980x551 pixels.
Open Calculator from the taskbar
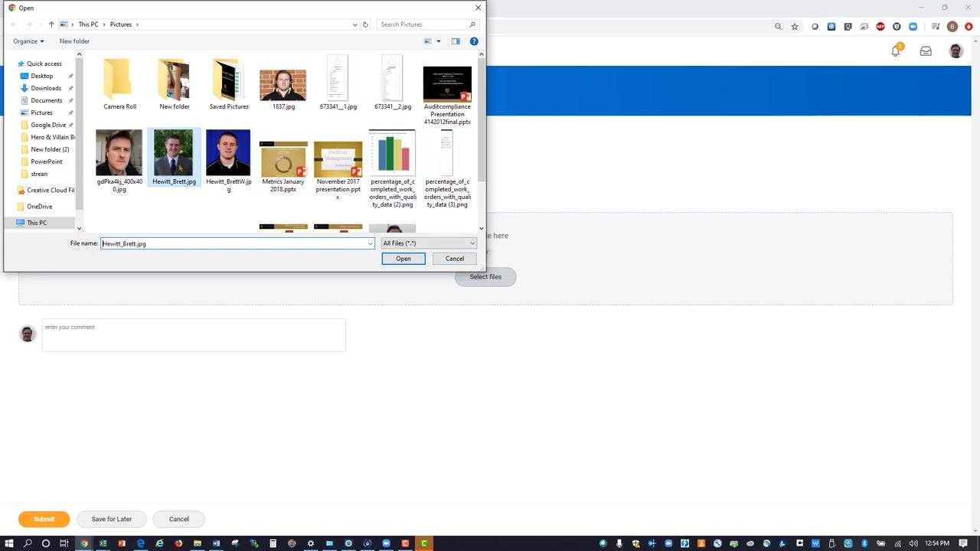273,543
